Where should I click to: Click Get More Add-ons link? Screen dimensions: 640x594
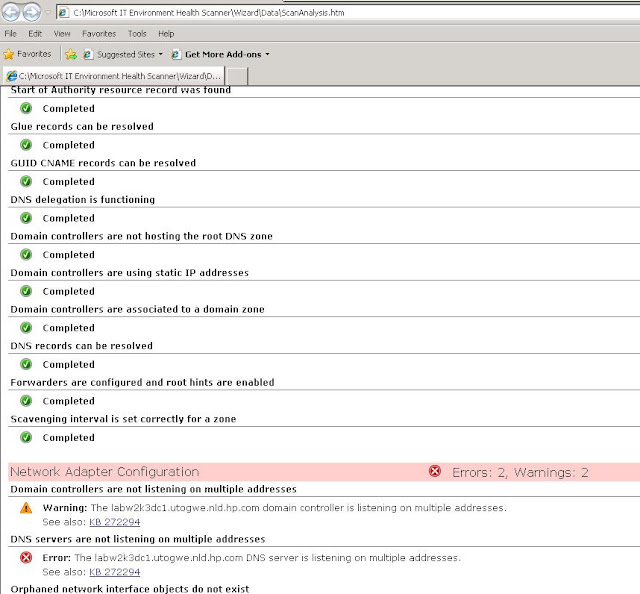coord(223,54)
